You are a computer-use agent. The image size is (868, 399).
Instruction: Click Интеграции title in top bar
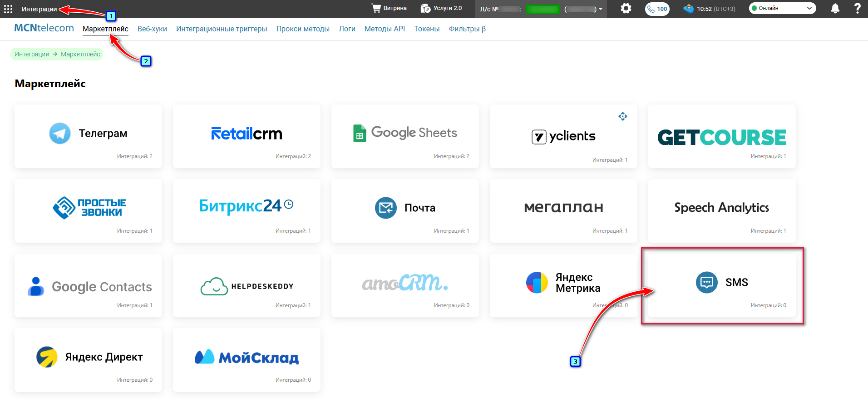(39, 9)
